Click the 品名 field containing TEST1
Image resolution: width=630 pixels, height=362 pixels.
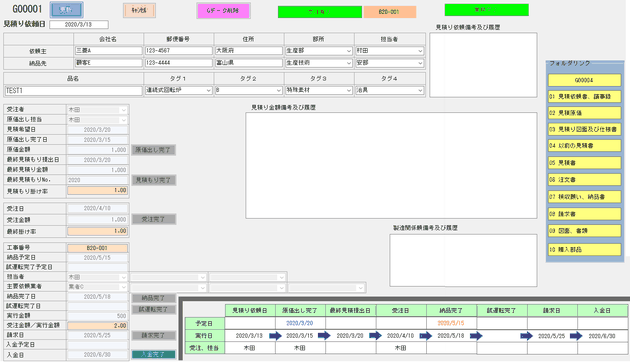point(74,91)
